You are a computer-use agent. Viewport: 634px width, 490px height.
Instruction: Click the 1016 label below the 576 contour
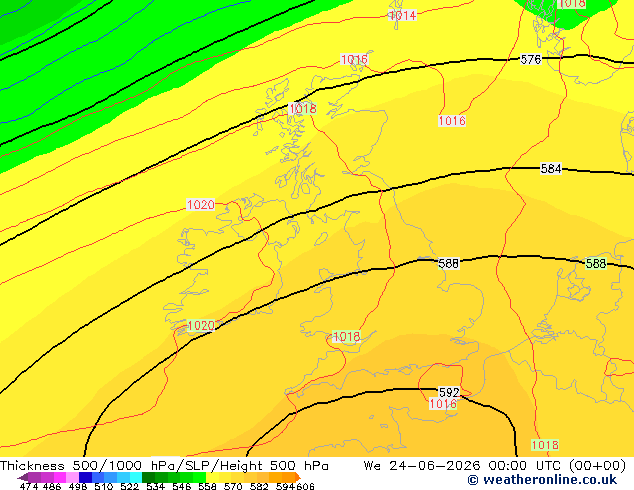coord(452,120)
